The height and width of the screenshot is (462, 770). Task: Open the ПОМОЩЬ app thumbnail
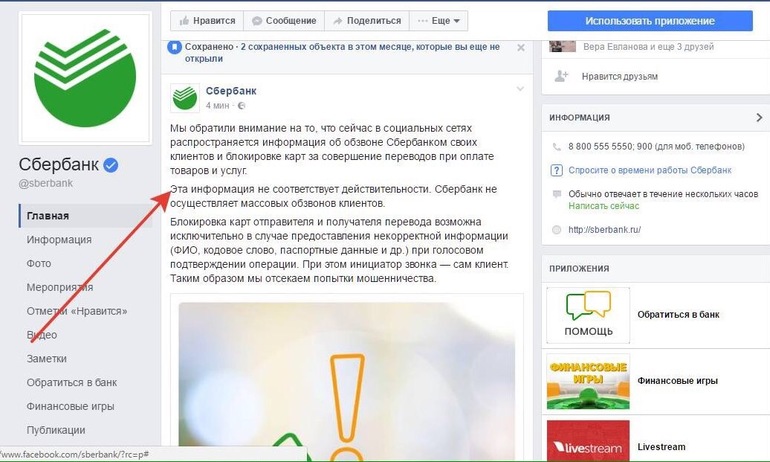(588, 315)
